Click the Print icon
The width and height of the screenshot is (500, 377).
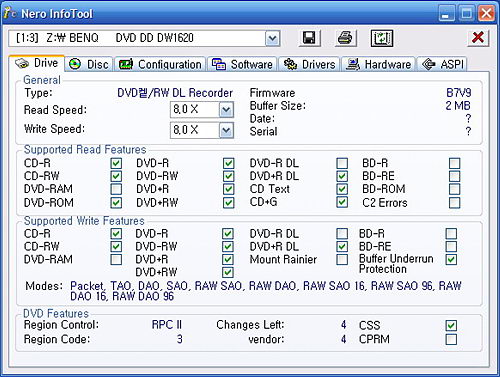click(345, 38)
